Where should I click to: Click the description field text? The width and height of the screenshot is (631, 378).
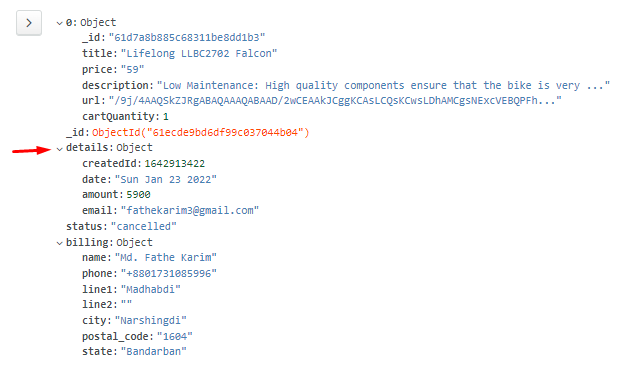pos(383,85)
